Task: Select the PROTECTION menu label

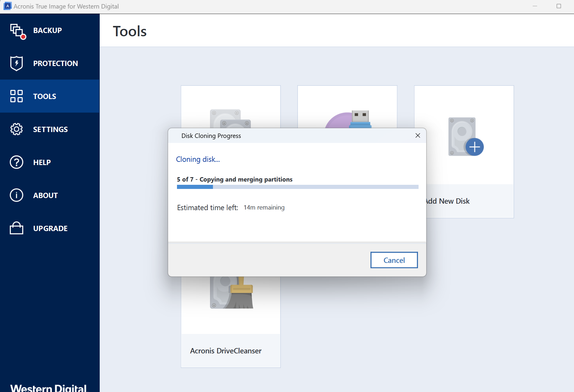Action: [55, 63]
